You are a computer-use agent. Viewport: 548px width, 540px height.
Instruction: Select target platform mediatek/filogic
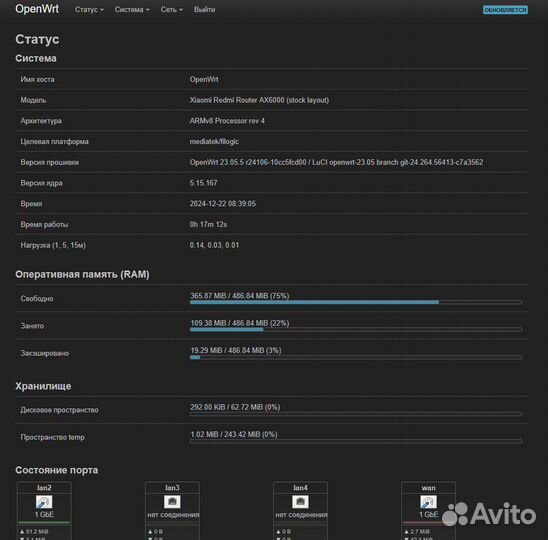coord(214,141)
